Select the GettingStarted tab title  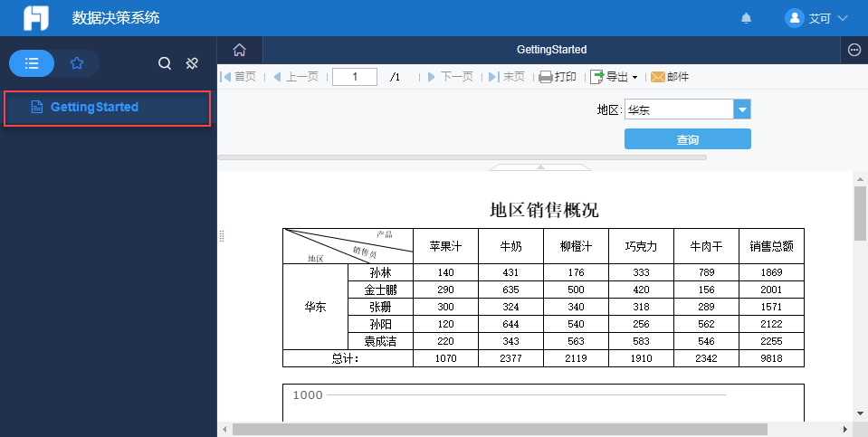pyautogui.click(x=551, y=50)
